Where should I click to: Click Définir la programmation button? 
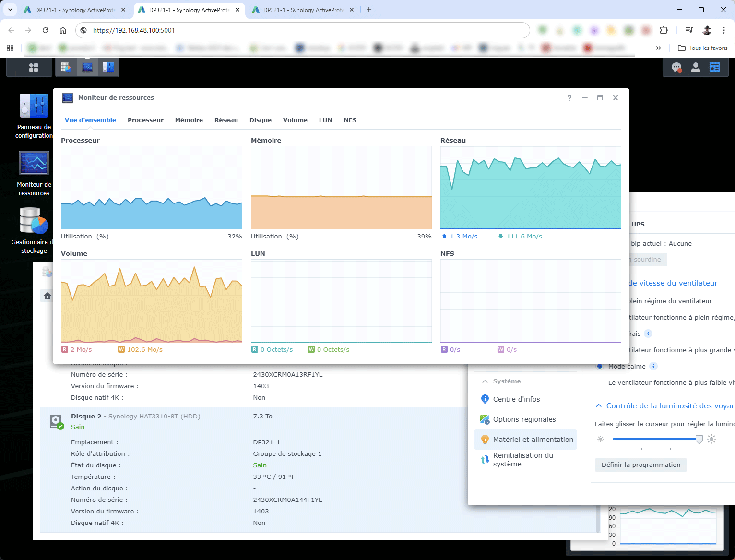point(640,465)
